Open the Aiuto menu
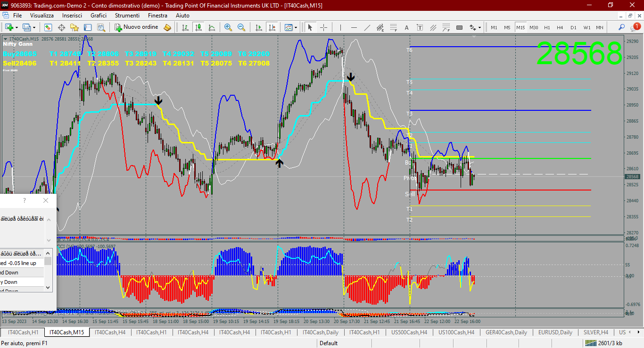Screen dimensions: 644x348 [182, 16]
